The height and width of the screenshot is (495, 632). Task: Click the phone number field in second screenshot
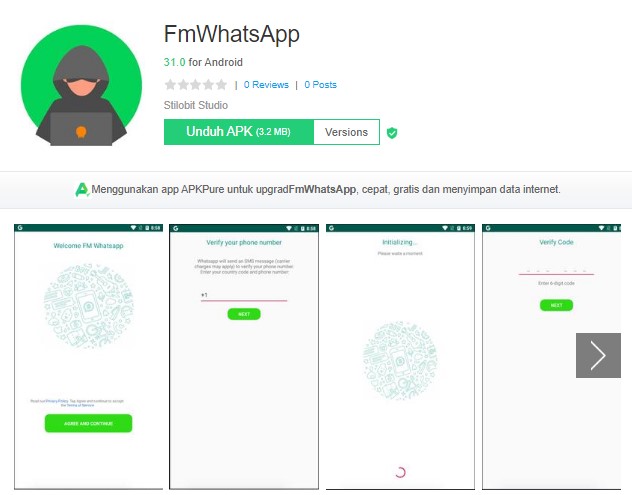pos(244,295)
